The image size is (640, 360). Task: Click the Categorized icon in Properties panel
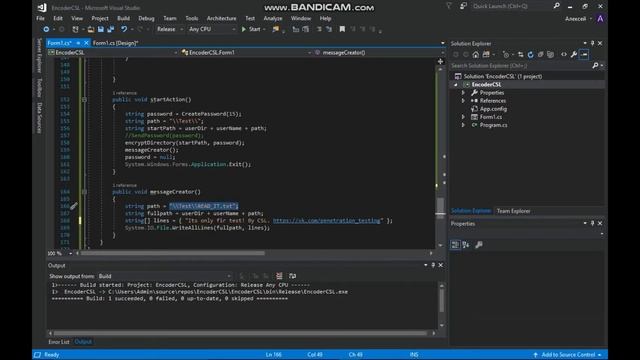455,244
